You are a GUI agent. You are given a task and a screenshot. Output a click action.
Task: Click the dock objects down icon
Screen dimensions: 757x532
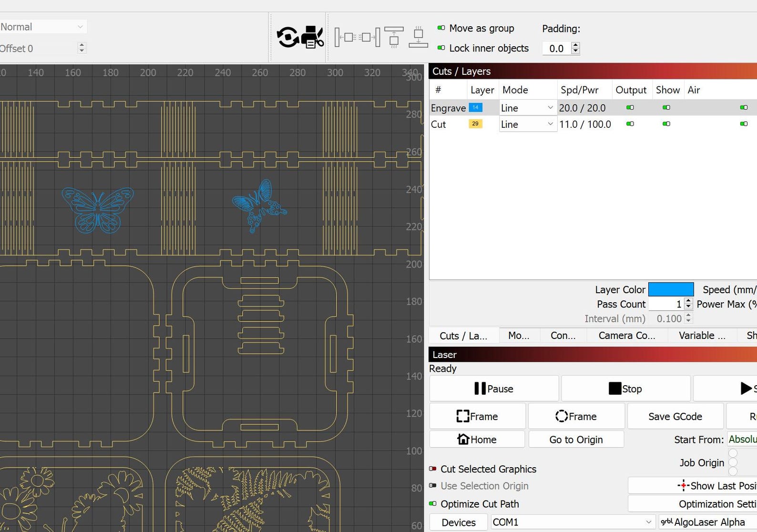(x=418, y=37)
